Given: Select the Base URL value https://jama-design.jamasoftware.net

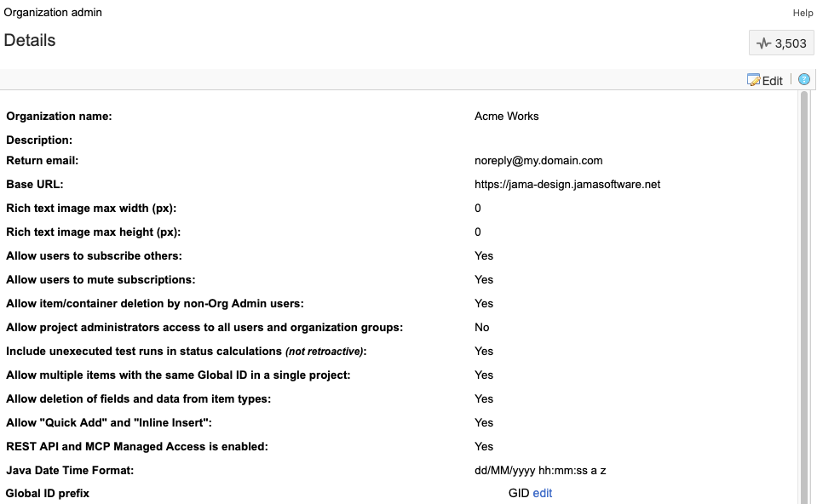Looking at the screenshot, I should pos(567,184).
